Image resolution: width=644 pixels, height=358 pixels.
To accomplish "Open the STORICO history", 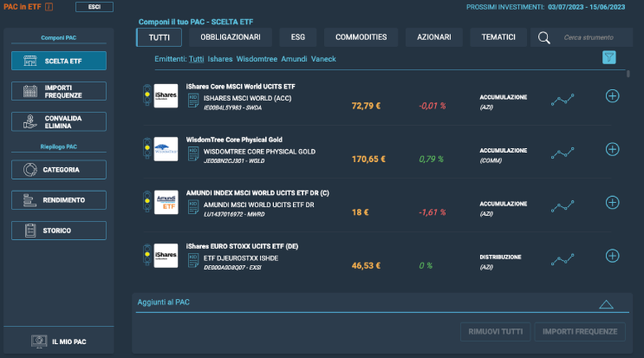I will [x=59, y=231].
